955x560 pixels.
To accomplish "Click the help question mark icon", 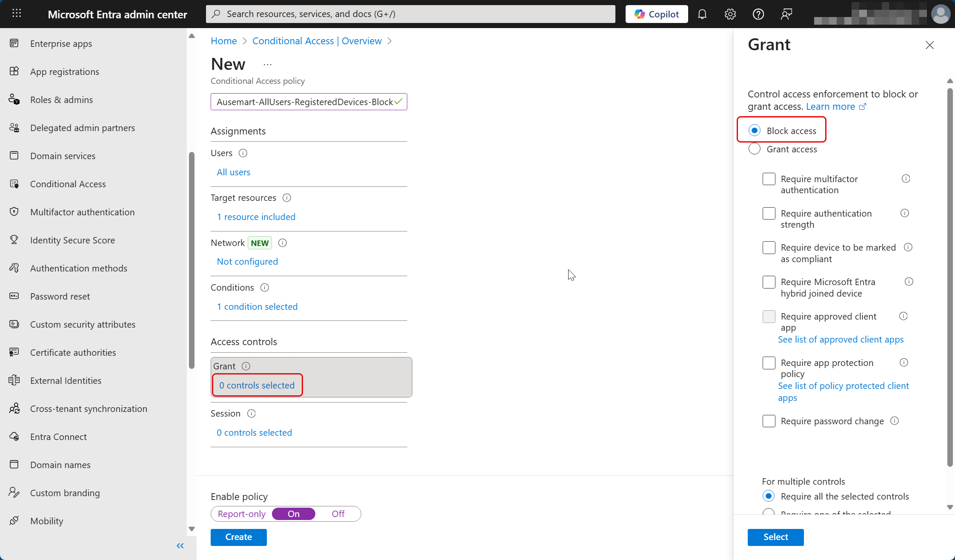I will (758, 14).
